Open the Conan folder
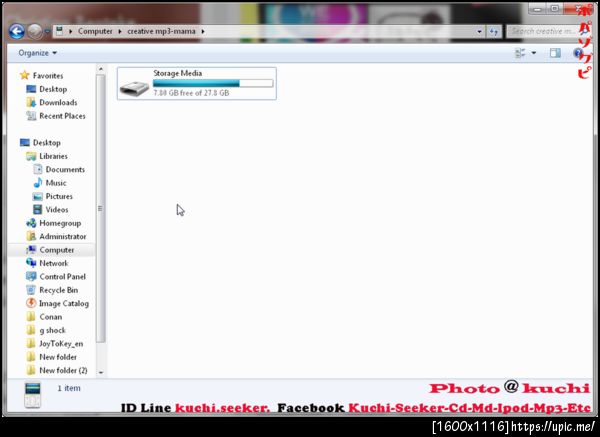This screenshot has width=600, height=437. [44, 317]
